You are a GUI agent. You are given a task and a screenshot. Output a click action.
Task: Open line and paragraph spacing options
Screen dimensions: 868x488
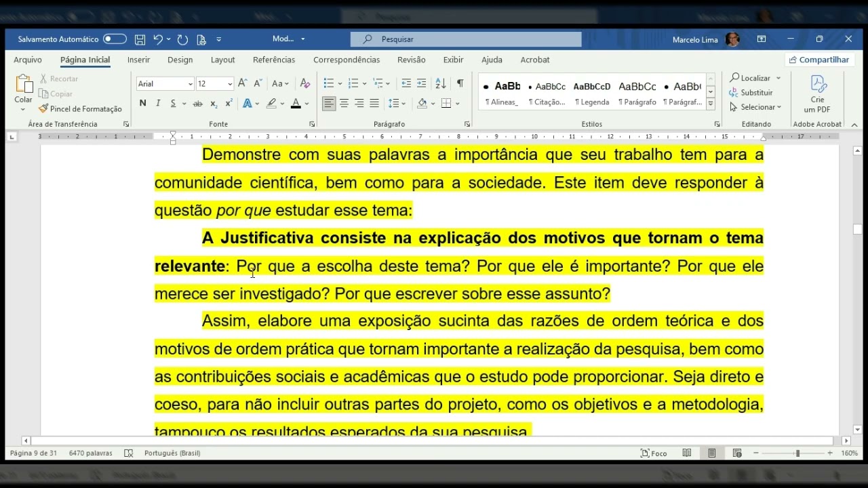(x=397, y=103)
